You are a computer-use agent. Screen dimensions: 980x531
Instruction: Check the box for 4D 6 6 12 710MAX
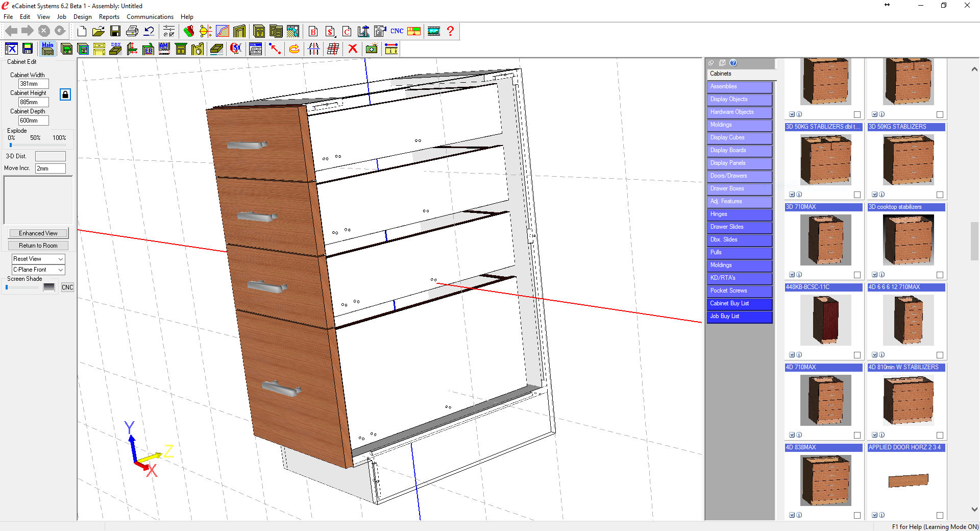point(940,355)
